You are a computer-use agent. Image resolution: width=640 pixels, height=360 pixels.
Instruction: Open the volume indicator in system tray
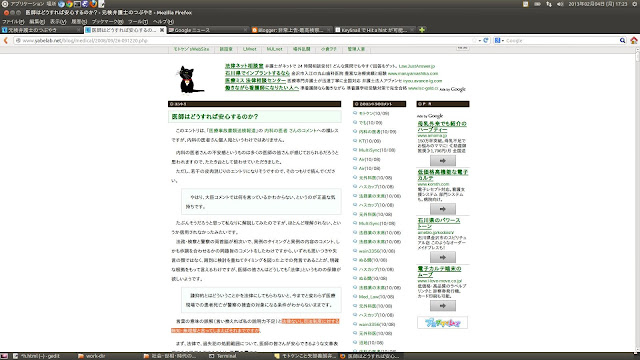pos(560,4)
